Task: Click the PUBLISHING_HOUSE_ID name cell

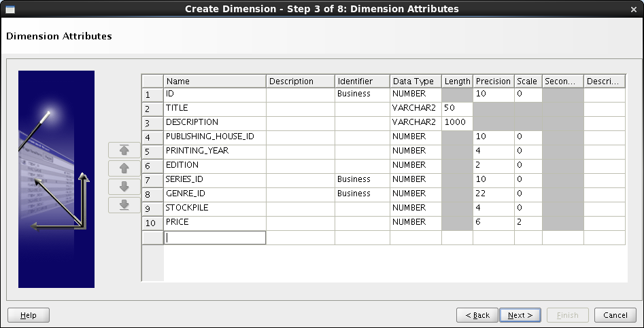Action: pyautogui.click(x=215, y=138)
